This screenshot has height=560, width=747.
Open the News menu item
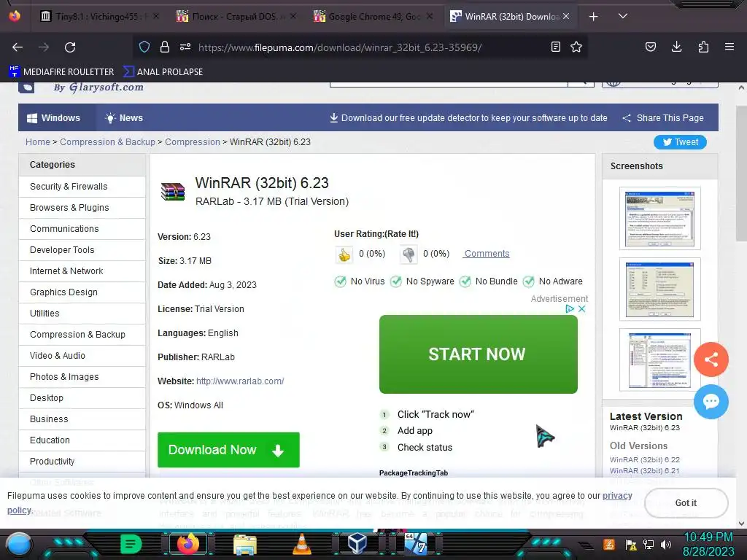(x=124, y=117)
